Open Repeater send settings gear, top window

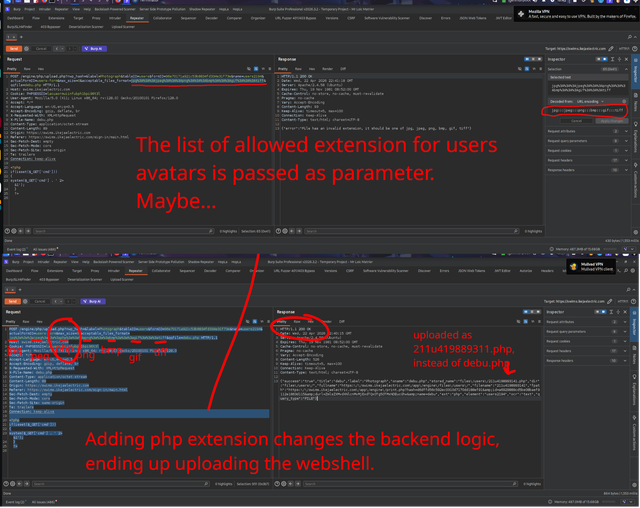click(27, 49)
